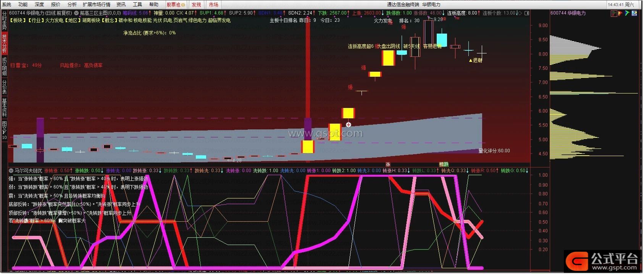This screenshot has height=274, width=644.
Task: Click the 洗转跌: 1.00 indicator value
Action: tap(266, 171)
